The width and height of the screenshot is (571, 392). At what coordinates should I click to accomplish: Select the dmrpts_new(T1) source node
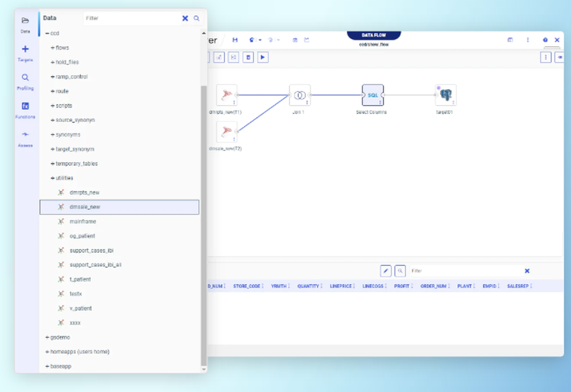click(x=227, y=95)
